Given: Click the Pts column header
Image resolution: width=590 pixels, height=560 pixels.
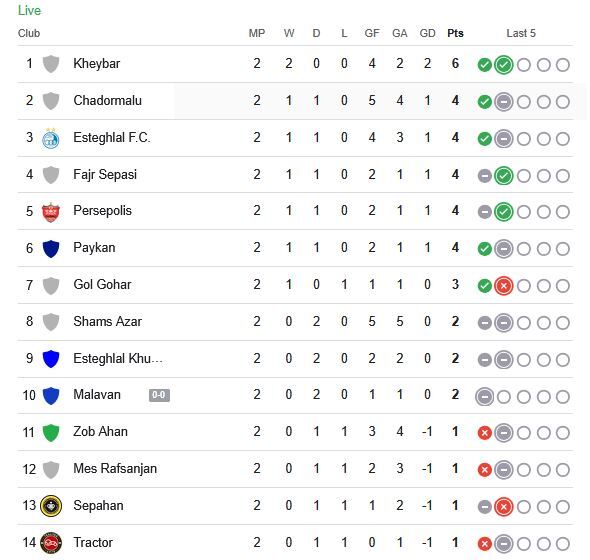Looking at the screenshot, I should pyautogui.click(x=455, y=33).
